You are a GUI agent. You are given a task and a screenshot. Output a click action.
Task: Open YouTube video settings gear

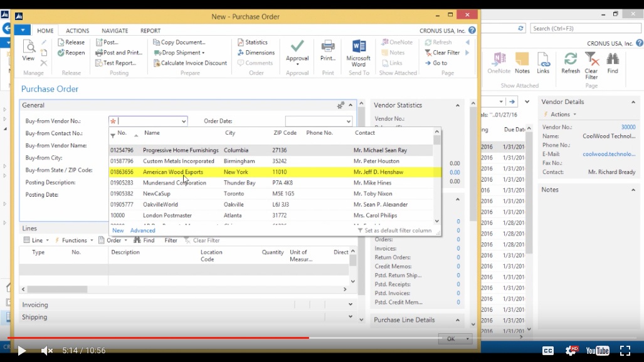pos(571,350)
